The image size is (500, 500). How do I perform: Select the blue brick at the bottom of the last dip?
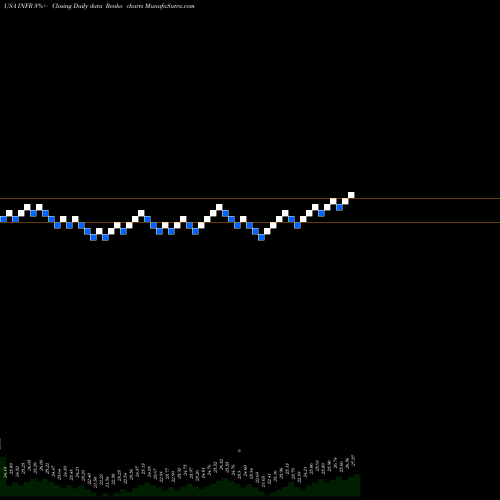[x=261, y=237]
